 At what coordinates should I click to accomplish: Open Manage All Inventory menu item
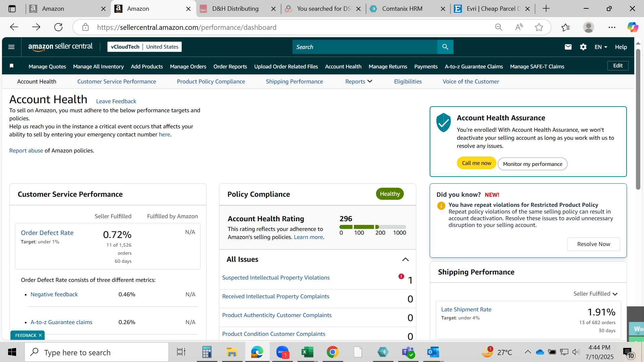(x=98, y=66)
